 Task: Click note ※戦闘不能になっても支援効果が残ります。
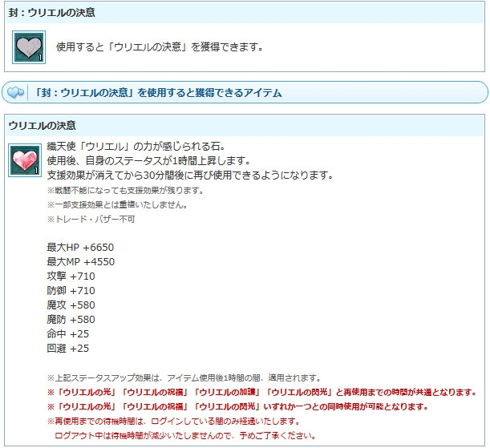125,191
